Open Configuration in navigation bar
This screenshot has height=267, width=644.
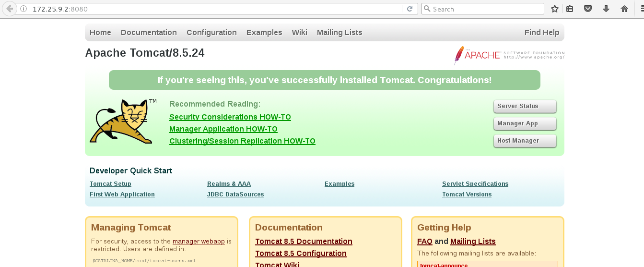click(x=211, y=32)
